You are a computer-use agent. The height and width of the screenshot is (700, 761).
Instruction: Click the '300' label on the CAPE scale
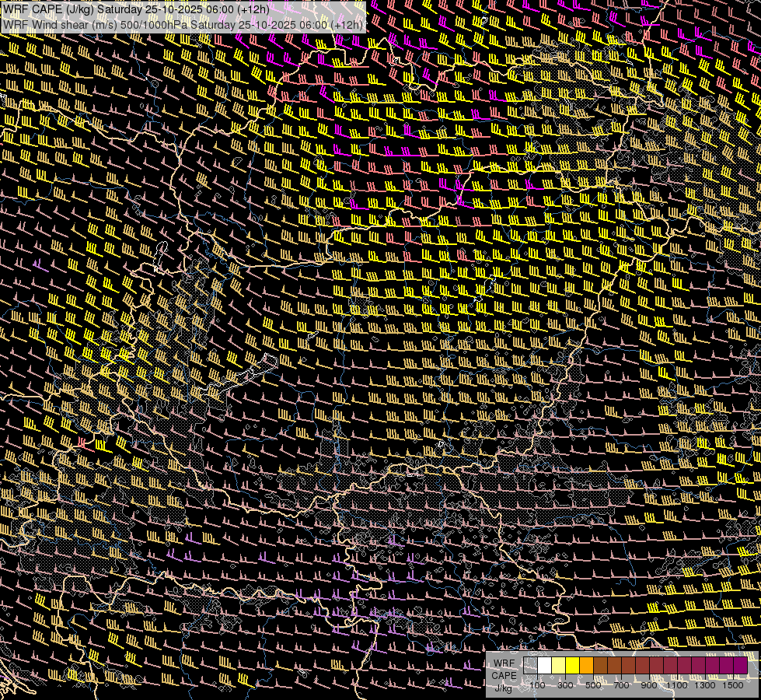coord(565,685)
